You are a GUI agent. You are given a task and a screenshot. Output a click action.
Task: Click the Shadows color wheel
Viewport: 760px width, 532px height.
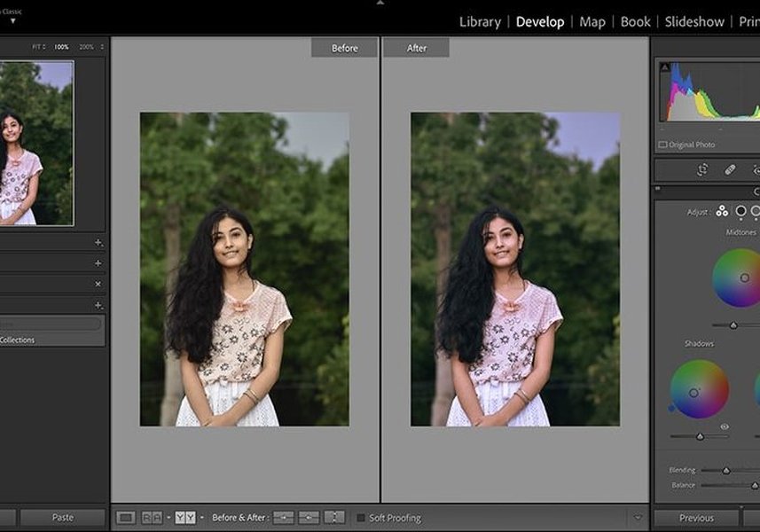[699, 388]
